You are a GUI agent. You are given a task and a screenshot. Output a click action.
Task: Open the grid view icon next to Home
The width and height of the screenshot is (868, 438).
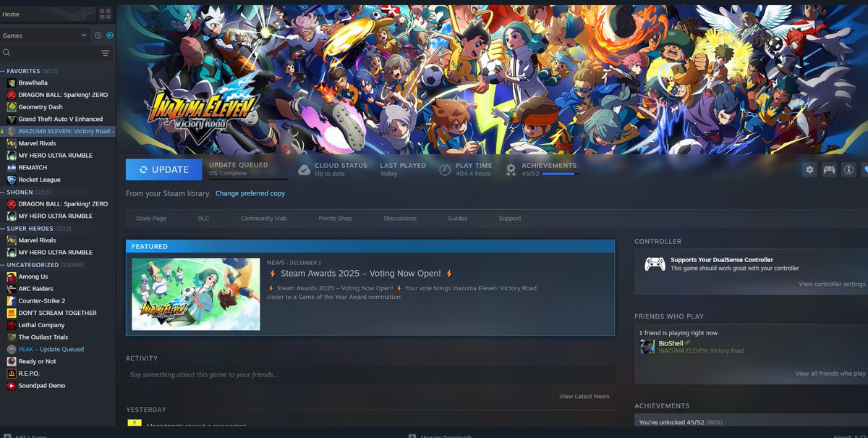[105, 13]
